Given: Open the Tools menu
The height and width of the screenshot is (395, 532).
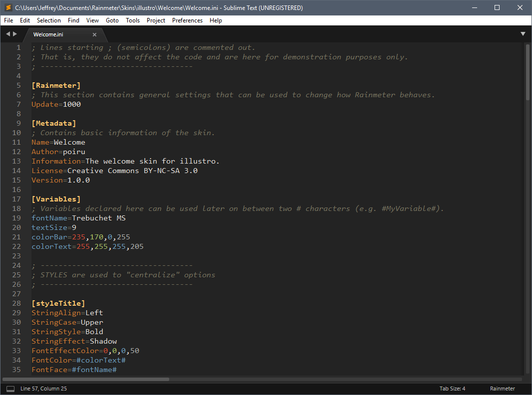Looking at the screenshot, I should [133, 20].
